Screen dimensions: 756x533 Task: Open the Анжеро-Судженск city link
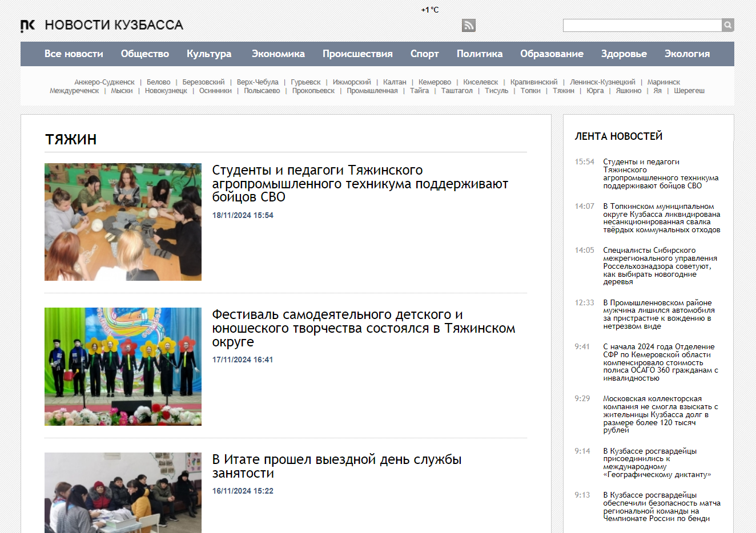104,82
